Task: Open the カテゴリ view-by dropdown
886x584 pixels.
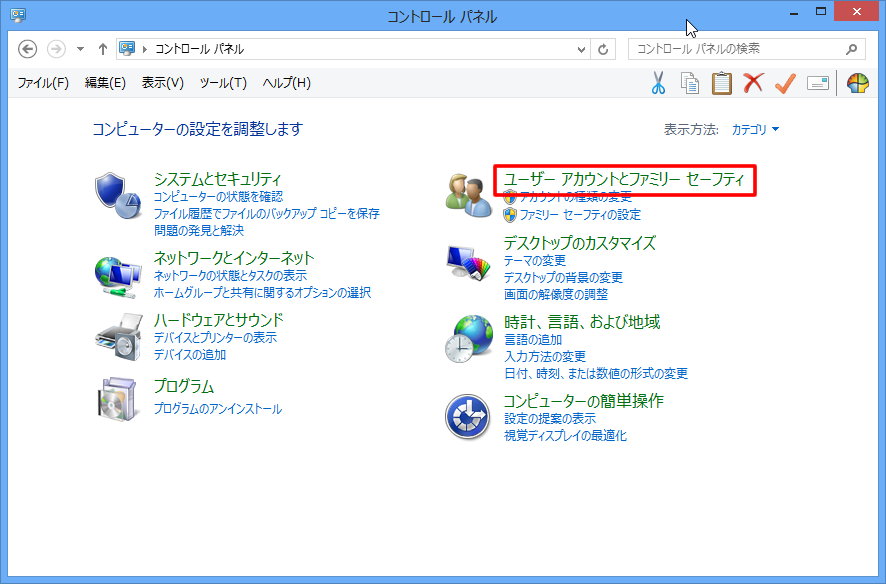Action: click(x=755, y=129)
